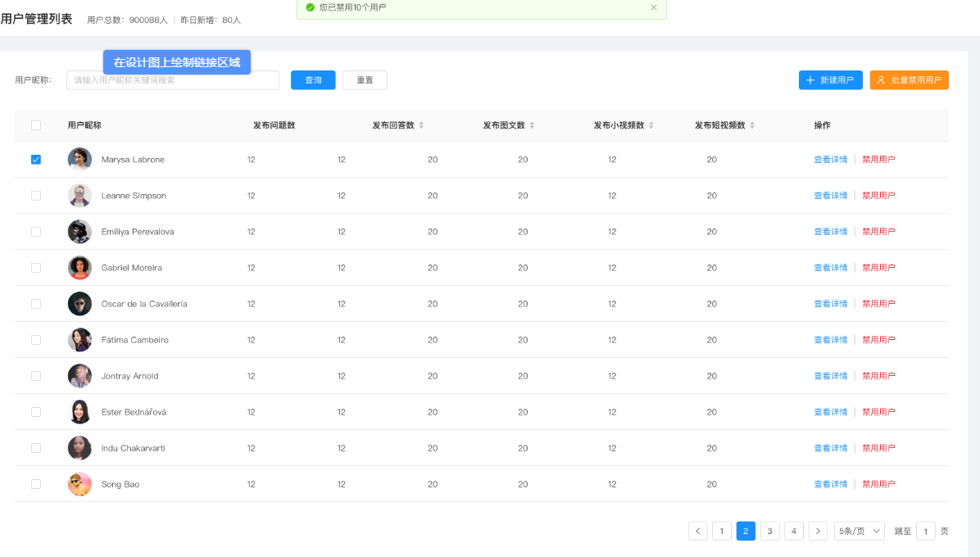The width and height of the screenshot is (980, 557).
Task: Click 禁用用户 for Emiliya Perevalova
Action: tap(878, 232)
